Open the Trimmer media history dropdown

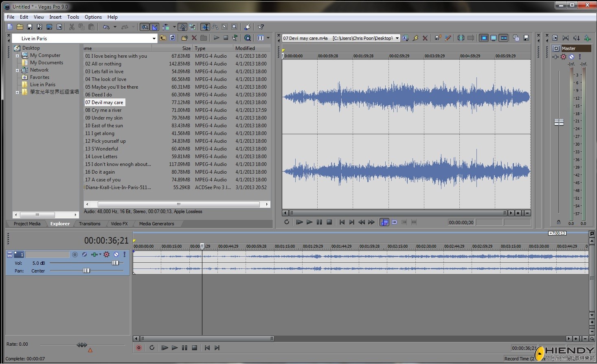click(x=397, y=38)
